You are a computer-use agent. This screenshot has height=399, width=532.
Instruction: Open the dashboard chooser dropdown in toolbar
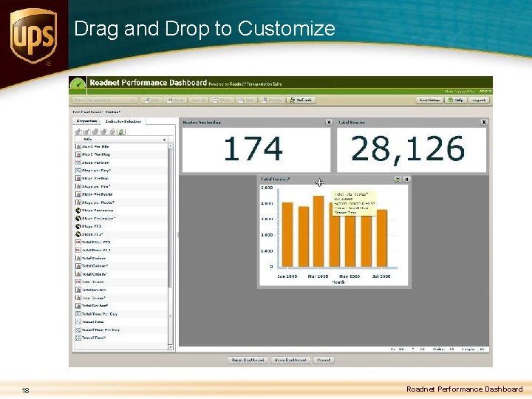[x=104, y=100]
